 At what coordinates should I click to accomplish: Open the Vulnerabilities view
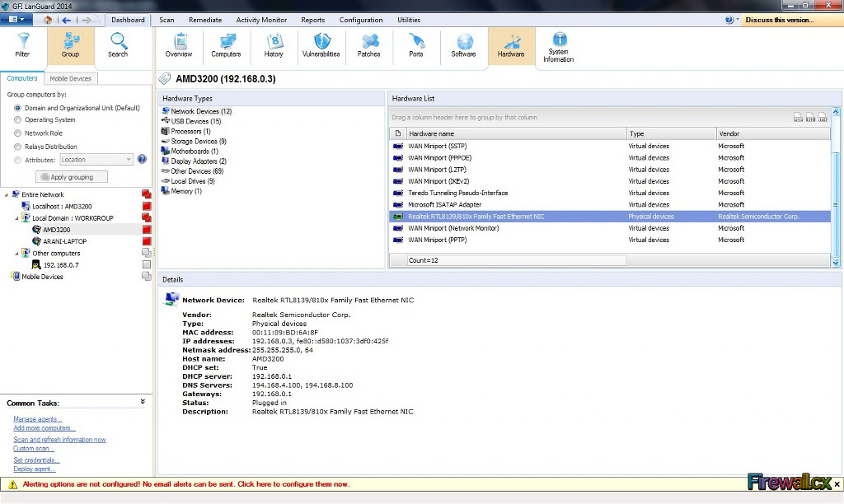click(x=321, y=45)
